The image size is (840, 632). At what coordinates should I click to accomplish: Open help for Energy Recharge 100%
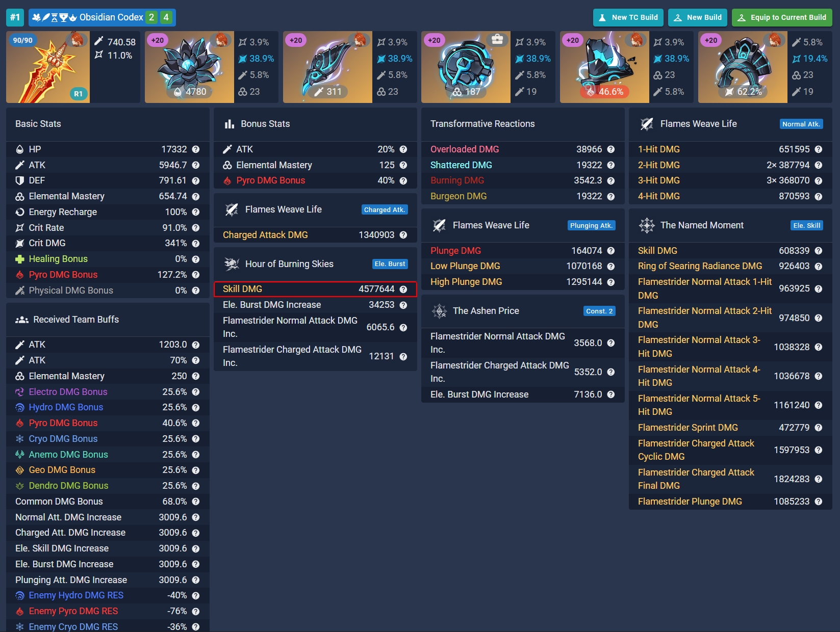(196, 212)
